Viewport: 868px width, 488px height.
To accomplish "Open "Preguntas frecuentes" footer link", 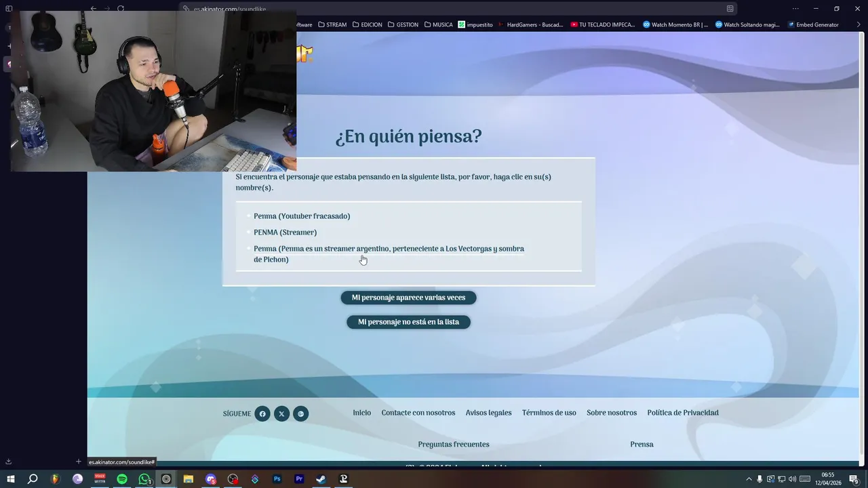I will click(453, 445).
